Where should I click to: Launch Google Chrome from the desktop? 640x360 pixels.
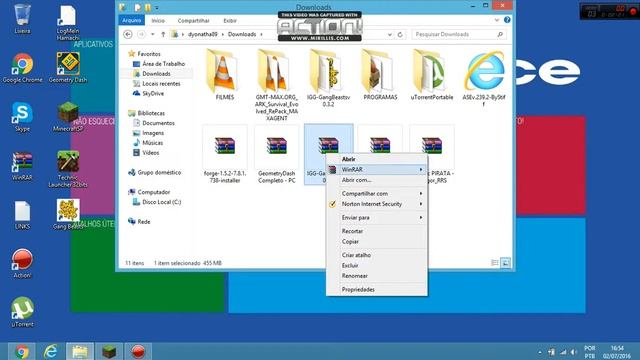click(22, 68)
